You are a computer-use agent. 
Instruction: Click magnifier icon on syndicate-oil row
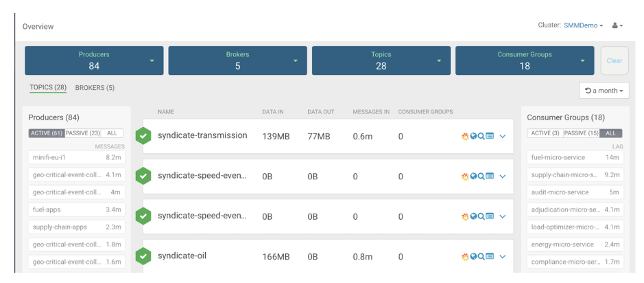click(481, 257)
